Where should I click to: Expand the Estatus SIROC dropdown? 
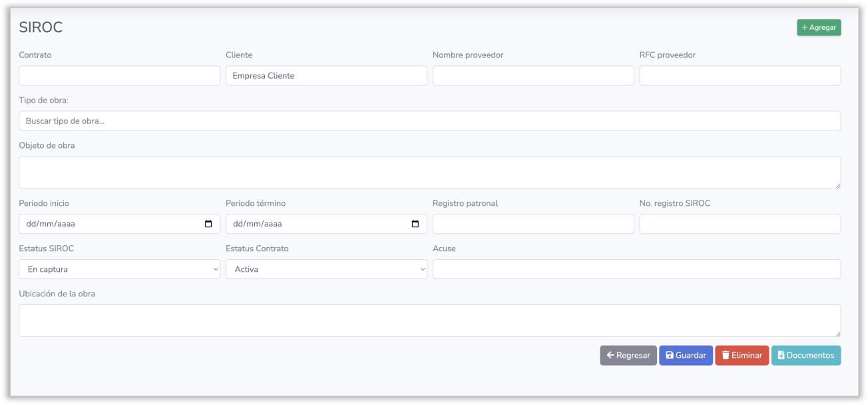[119, 269]
